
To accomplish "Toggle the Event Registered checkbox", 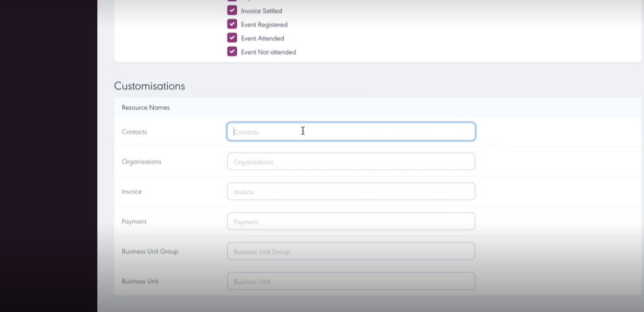I will [232, 24].
